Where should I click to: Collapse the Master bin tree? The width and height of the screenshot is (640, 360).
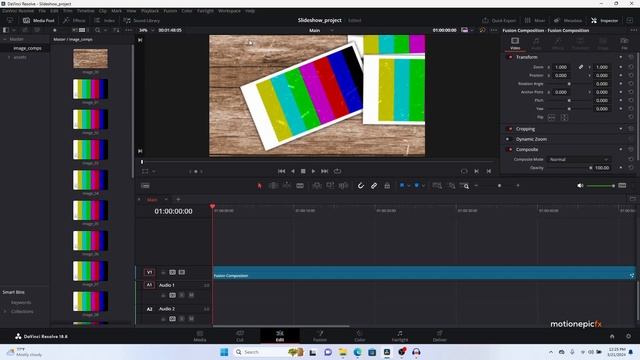pos(5,39)
